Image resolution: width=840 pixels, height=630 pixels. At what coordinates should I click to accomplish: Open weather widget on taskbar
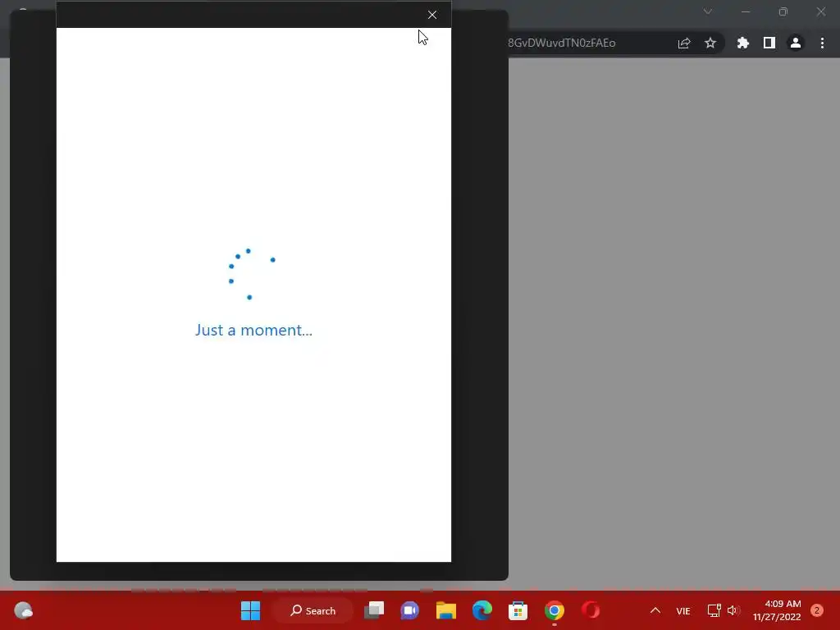pyautogui.click(x=23, y=610)
